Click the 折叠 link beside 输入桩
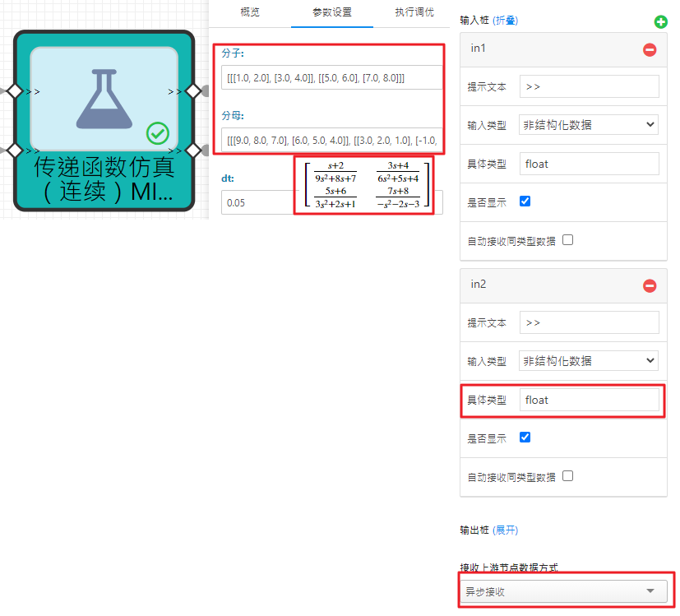 click(506, 20)
